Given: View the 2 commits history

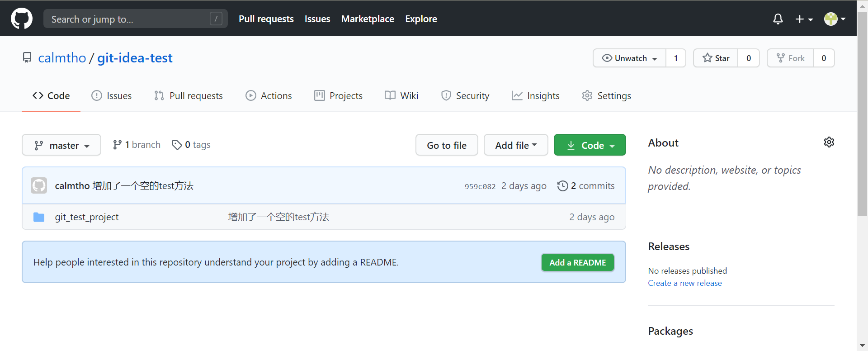Looking at the screenshot, I should click(x=586, y=186).
